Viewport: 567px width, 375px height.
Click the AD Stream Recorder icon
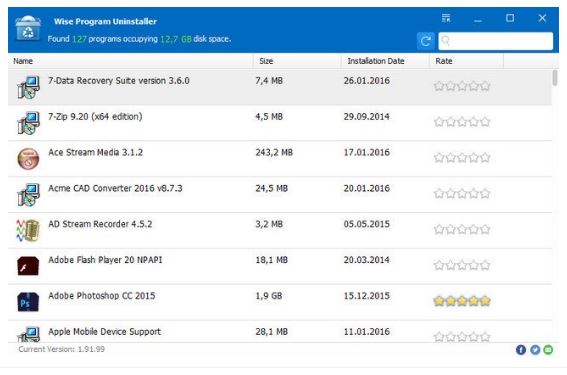28,230
